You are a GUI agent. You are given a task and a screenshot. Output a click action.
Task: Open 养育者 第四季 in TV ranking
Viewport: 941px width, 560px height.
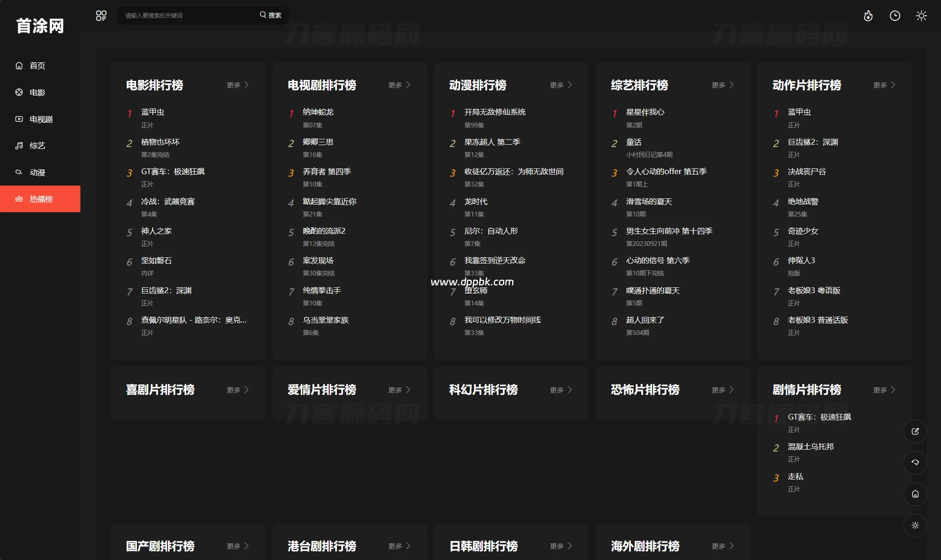(x=327, y=172)
